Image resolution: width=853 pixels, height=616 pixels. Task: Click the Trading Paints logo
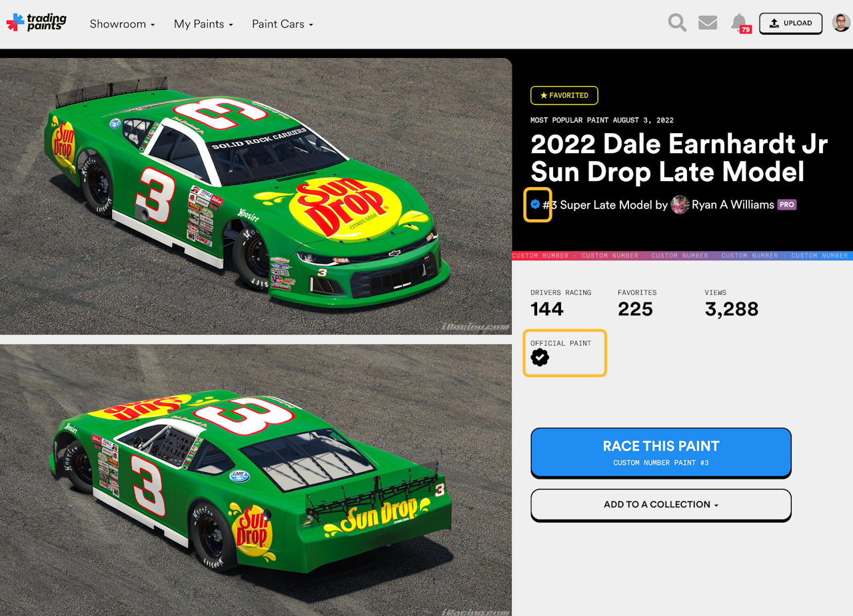tap(37, 23)
